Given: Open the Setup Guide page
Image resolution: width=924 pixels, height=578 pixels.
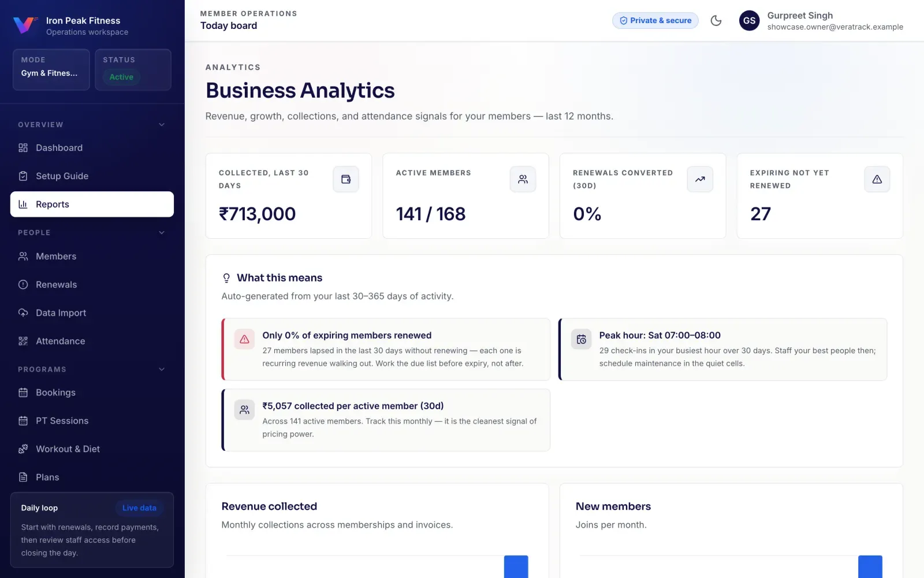Looking at the screenshot, I should tap(92, 176).
